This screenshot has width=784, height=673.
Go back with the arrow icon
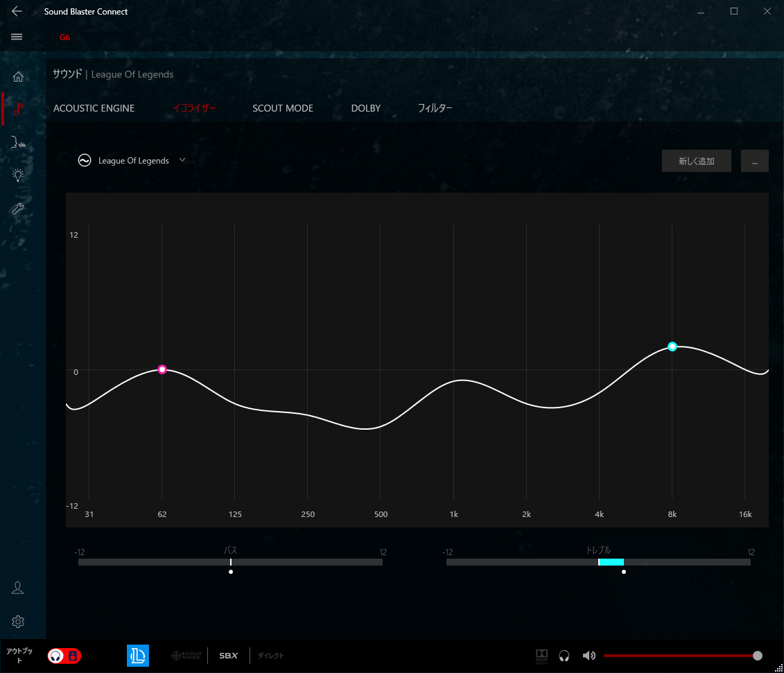(17, 11)
